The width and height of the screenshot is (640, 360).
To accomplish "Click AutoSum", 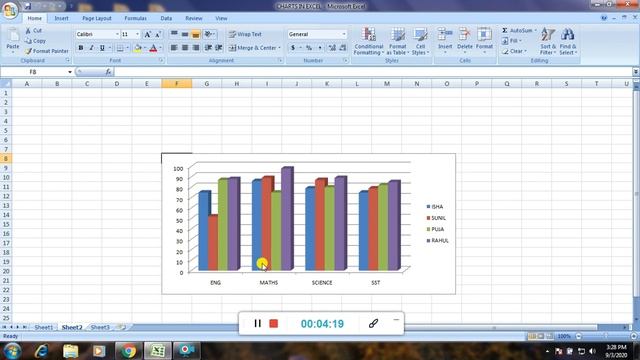I will (519, 31).
